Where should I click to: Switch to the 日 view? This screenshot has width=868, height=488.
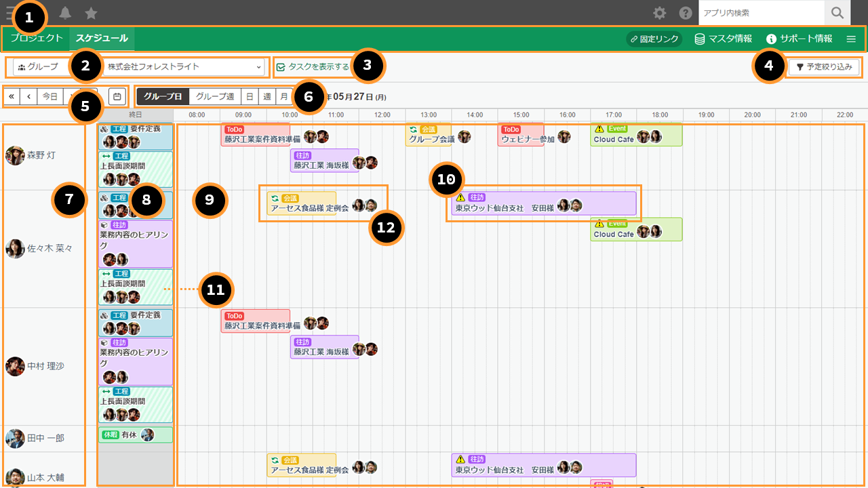coord(250,96)
